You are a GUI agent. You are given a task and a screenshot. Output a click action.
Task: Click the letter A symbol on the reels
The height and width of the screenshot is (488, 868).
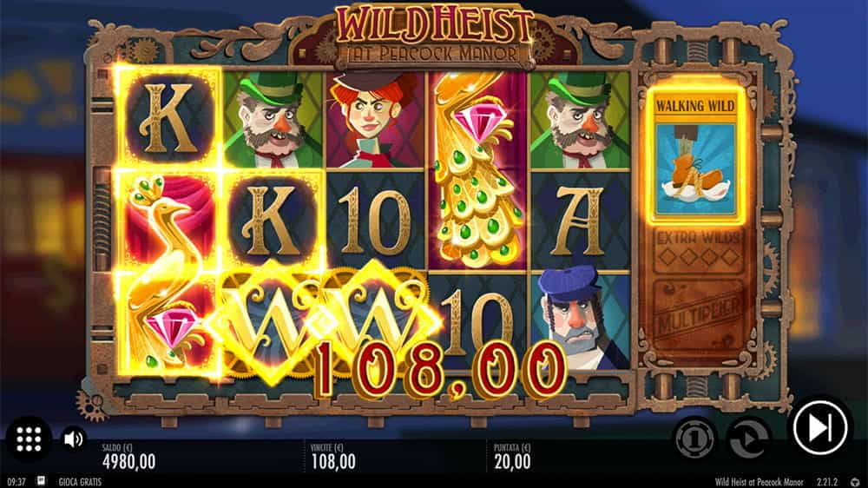(579, 220)
